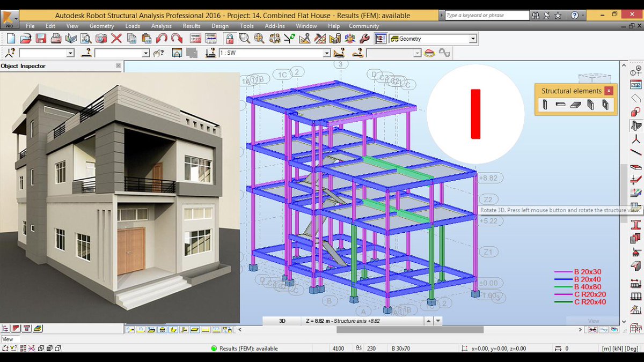Open the Add-Ins menu
This screenshot has height=362, width=644.
point(275,26)
